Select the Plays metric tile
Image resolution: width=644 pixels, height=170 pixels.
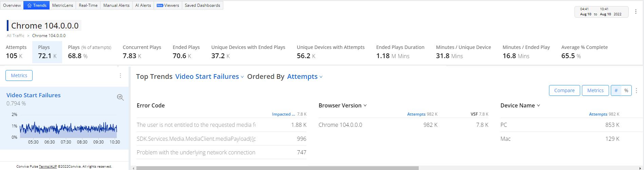(47, 52)
